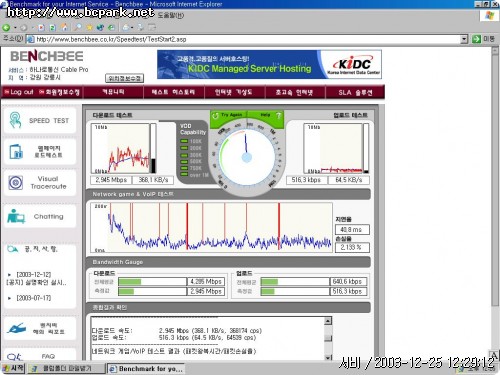Viewport: 500px width, 375px height.
Task: Click the Print icon in the toolbar
Action: click(x=141, y=27)
